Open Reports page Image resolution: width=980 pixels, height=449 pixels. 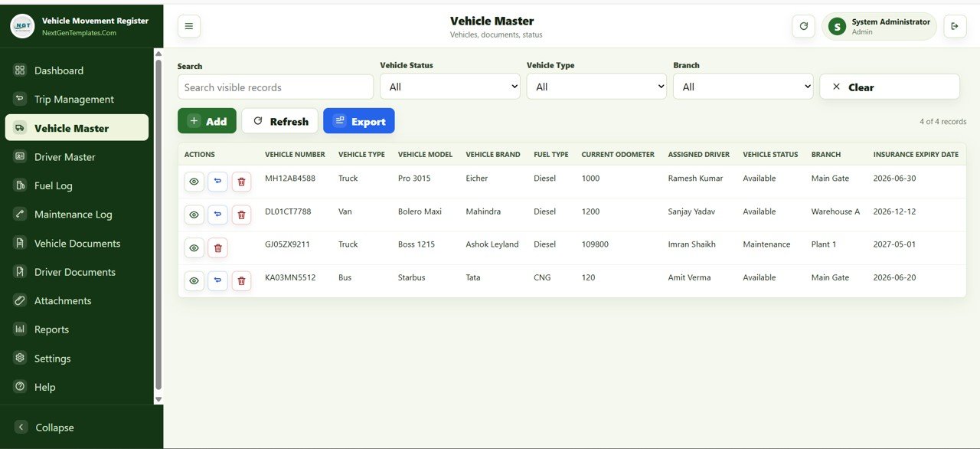(x=77, y=329)
